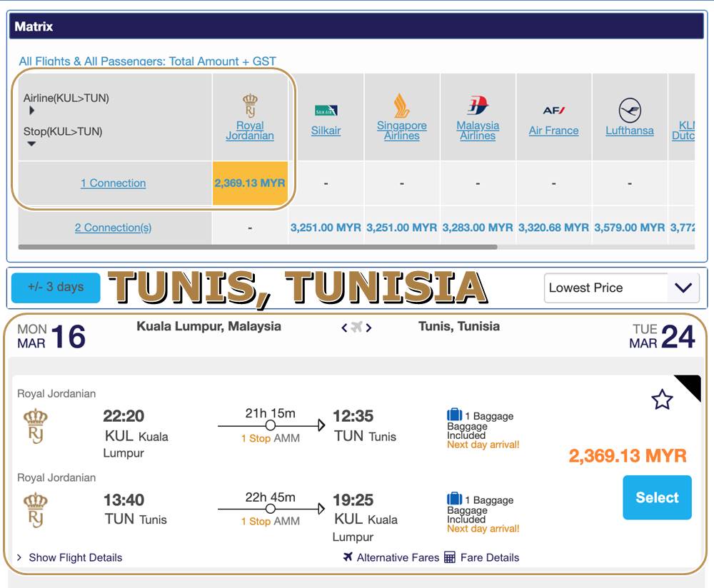Click the Royal Jordanian logo on outbound flight
Screen dimensions: 714x588
coord(36,426)
